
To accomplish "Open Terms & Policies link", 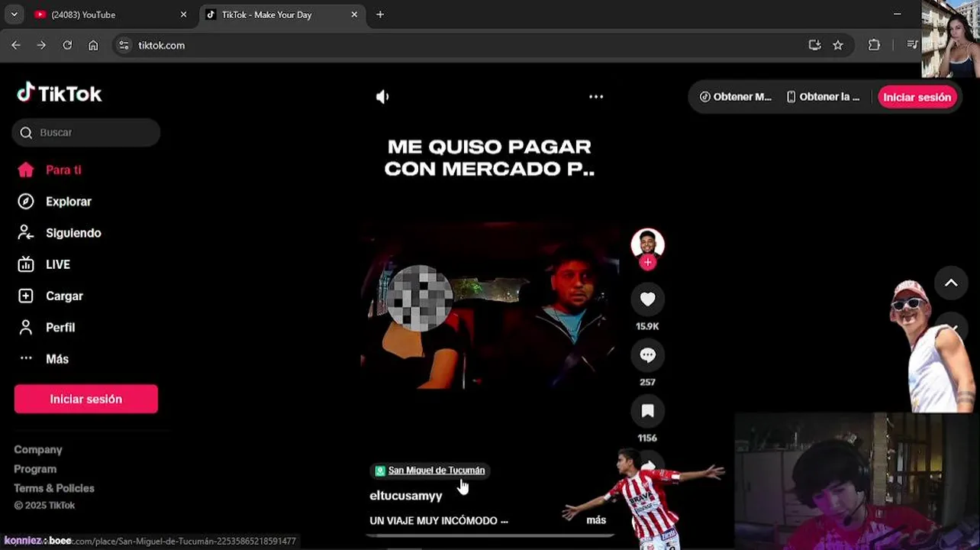I will coord(54,488).
